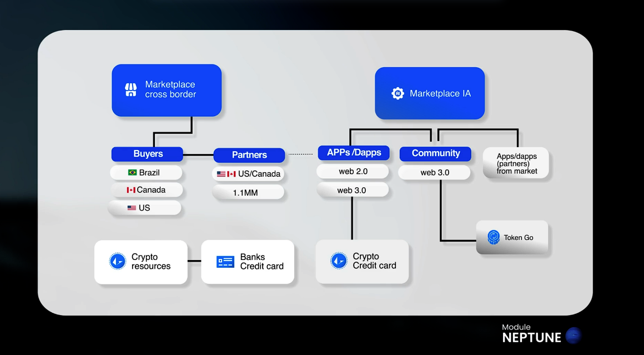Select the US buyer pill
644x355 pixels.
pos(145,208)
